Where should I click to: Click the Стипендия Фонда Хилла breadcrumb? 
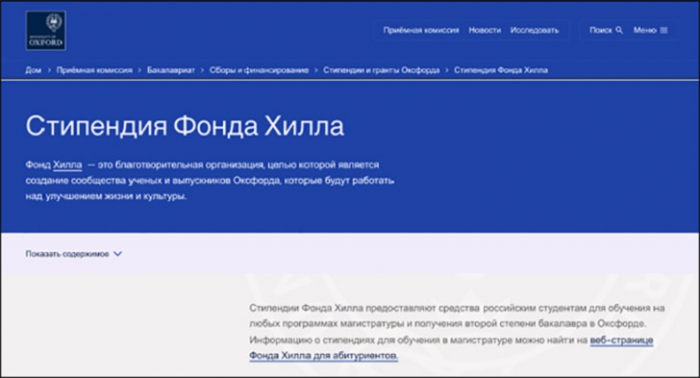point(501,70)
